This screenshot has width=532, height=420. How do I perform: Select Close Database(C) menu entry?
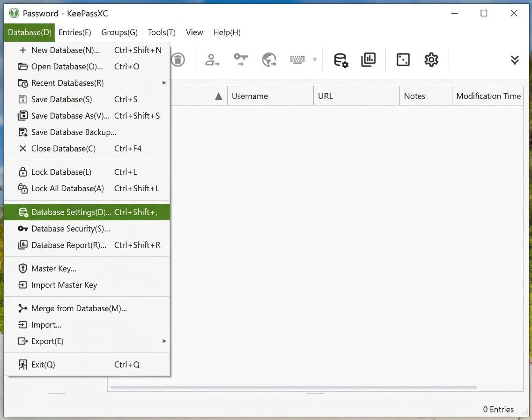pyautogui.click(x=87, y=149)
